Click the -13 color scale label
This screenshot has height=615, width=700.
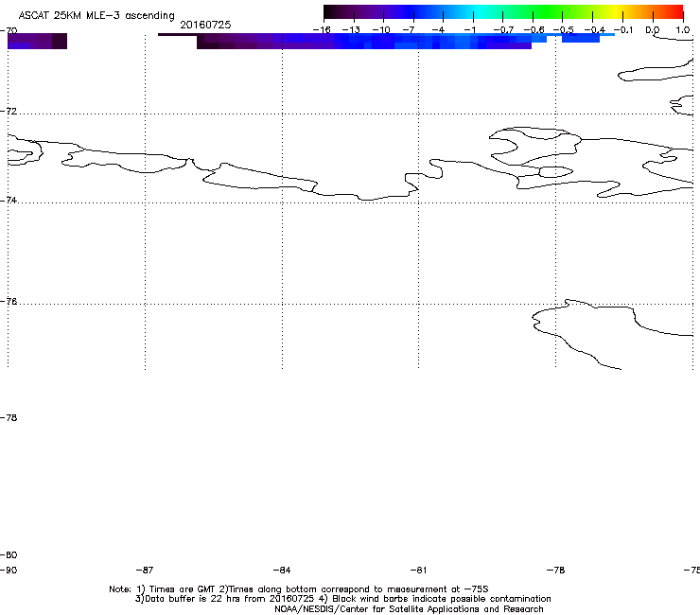click(351, 30)
